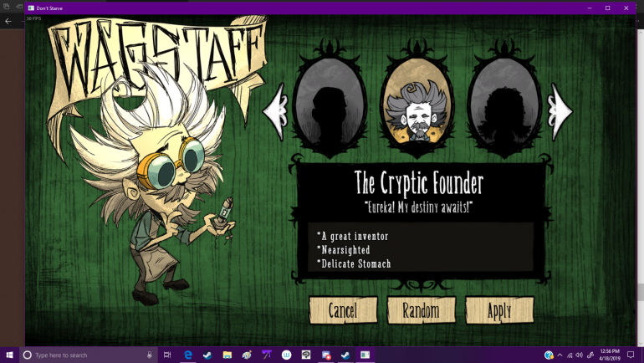
Task: Click the right arrow to show next characters
Action: (x=561, y=111)
